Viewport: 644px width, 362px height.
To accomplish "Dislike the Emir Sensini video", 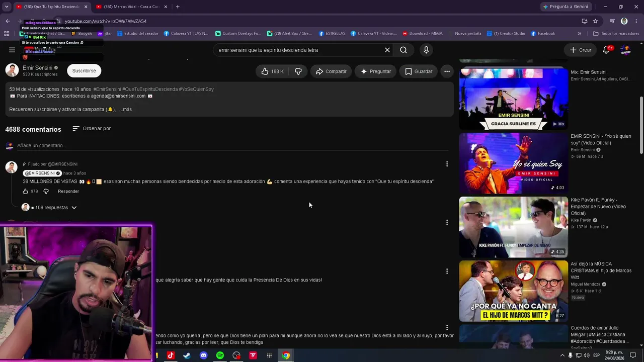I will pyautogui.click(x=298, y=71).
